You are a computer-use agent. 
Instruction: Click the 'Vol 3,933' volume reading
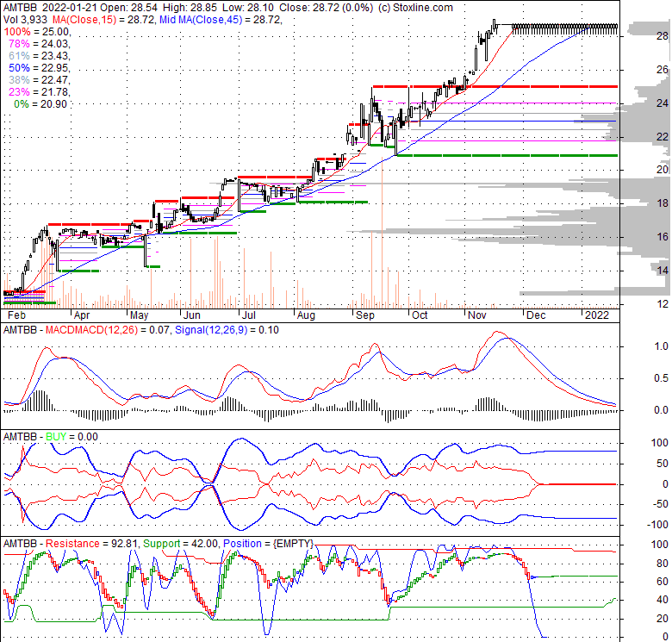coord(26,20)
